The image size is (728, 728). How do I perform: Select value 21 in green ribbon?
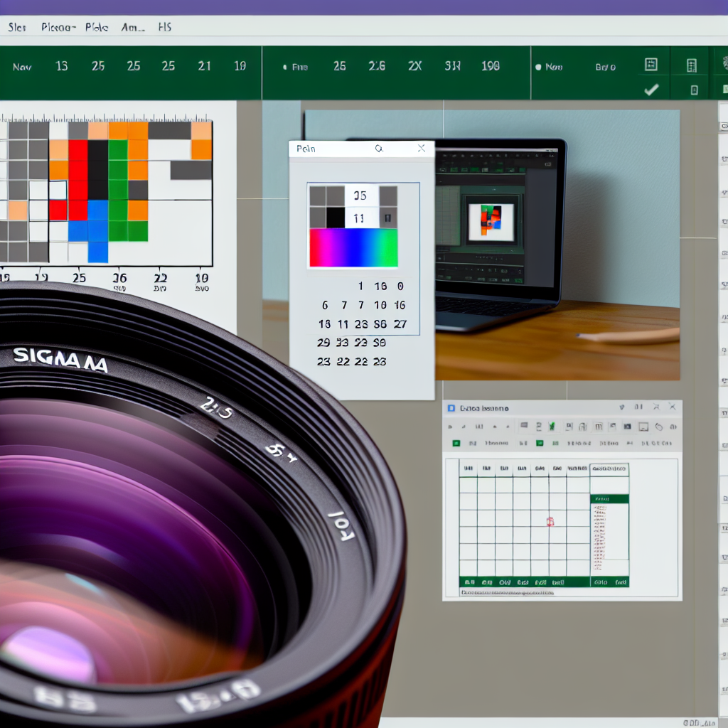point(204,66)
